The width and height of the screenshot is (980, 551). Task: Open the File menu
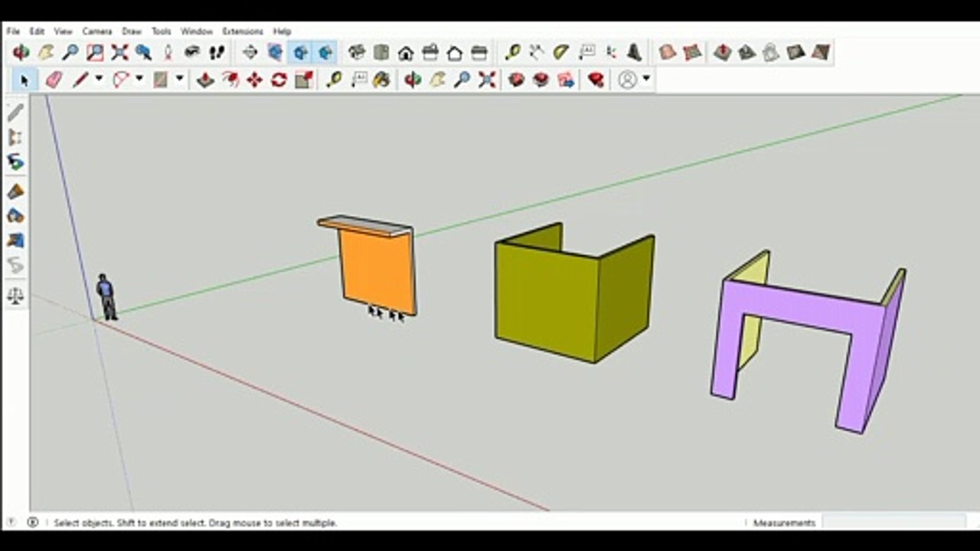(13, 31)
